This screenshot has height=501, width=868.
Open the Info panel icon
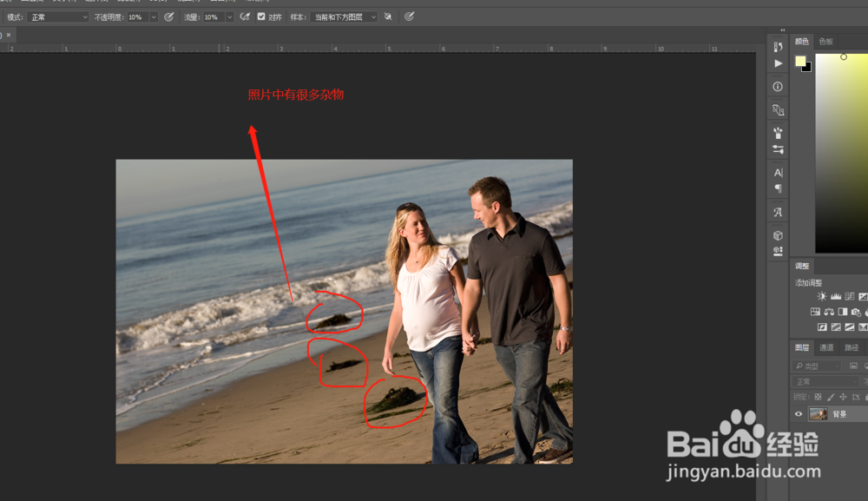pos(778,86)
